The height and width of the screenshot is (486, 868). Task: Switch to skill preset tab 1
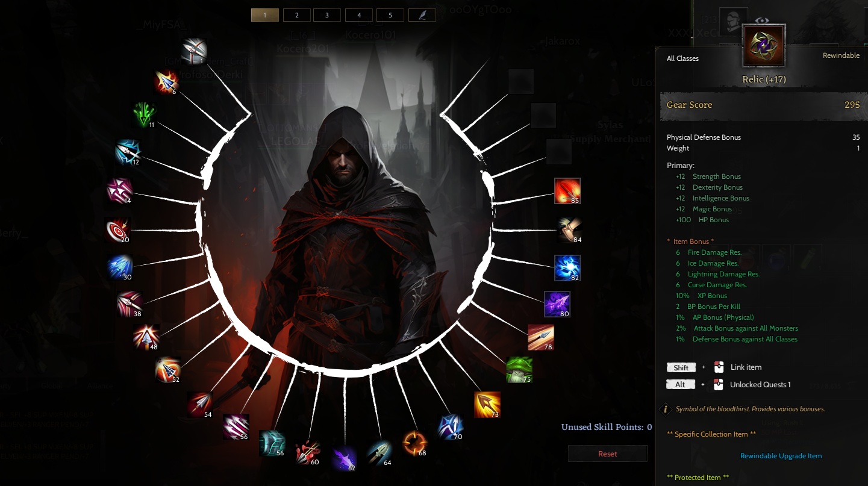(265, 15)
